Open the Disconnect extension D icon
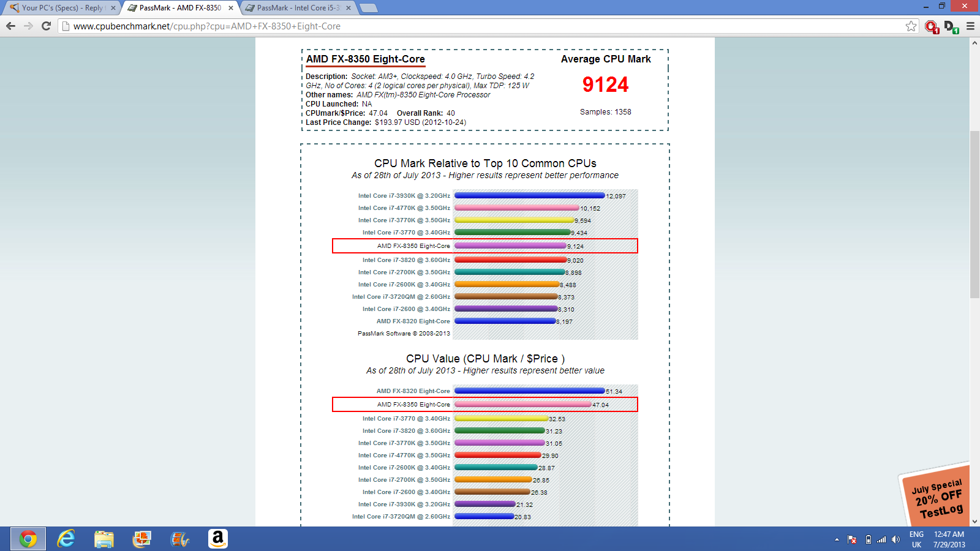980x551 pixels. 951,26
